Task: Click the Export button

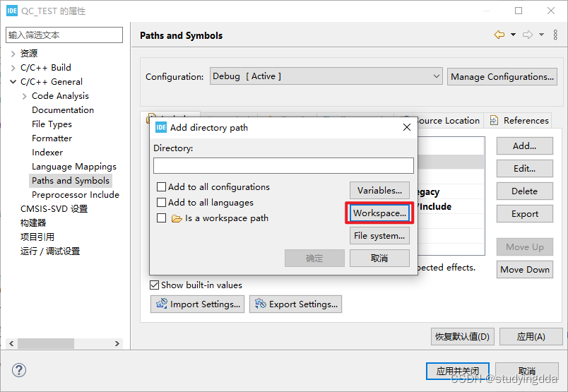Action: point(524,214)
